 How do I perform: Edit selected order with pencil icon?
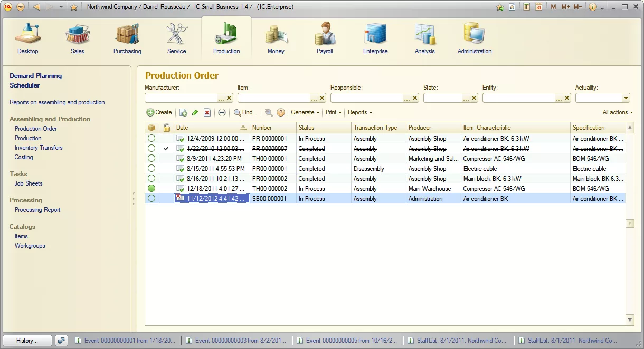(x=195, y=112)
